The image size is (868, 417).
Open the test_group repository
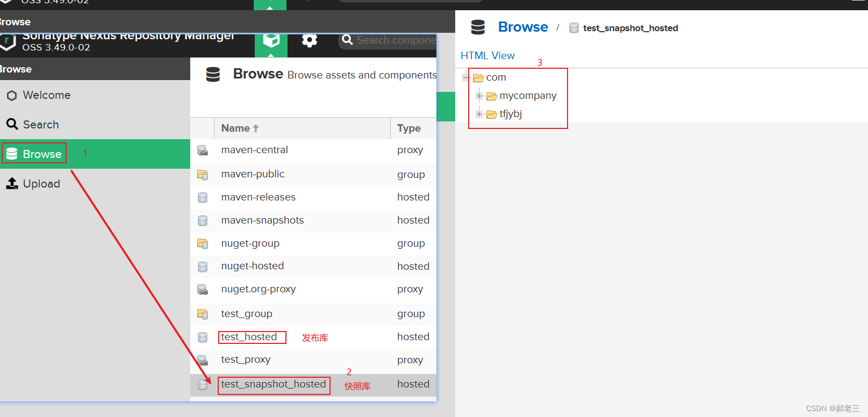247,314
